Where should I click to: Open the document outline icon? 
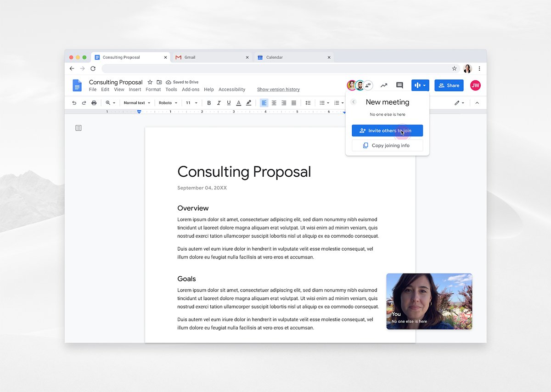tap(79, 128)
